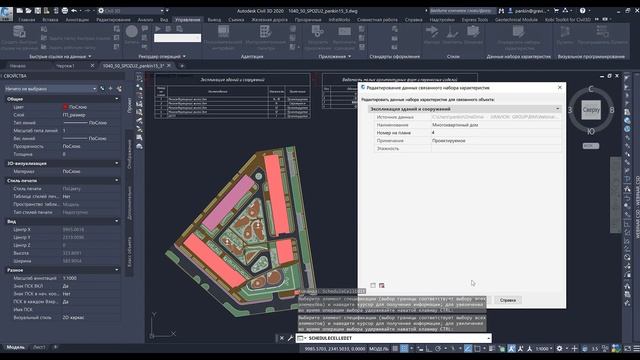Close the property set data edit dialog
The width and height of the screenshot is (640, 360).
click(x=560, y=87)
